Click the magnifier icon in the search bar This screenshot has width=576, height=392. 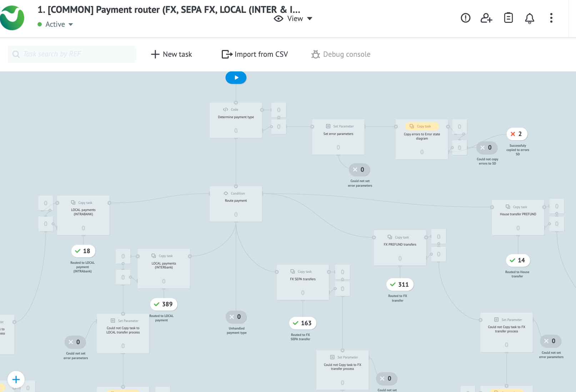click(16, 54)
